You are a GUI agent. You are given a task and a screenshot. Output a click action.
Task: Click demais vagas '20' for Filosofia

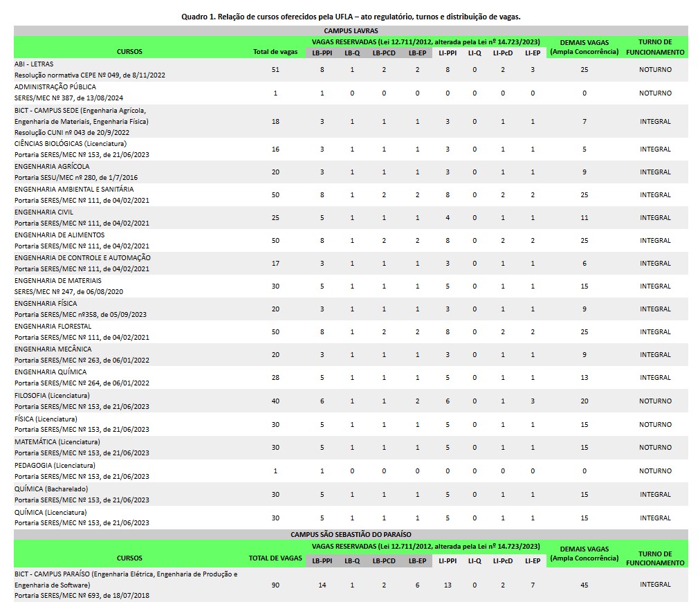coord(584,401)
